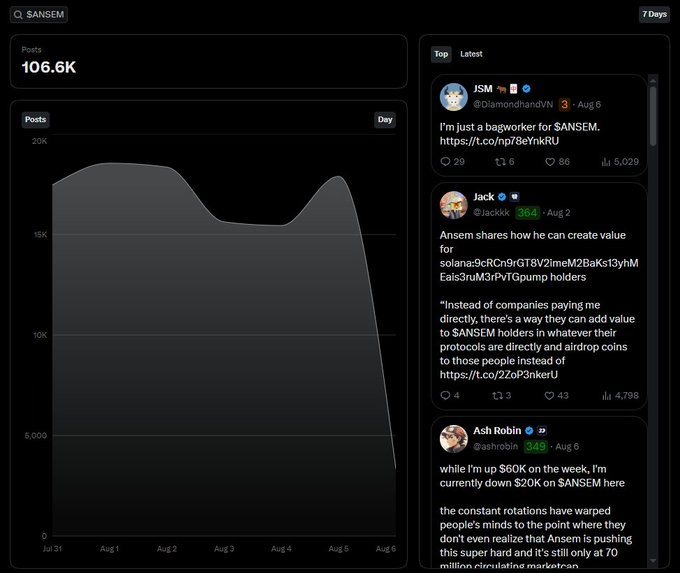Click the green score badge 364
The width and height of the screenshot is (680, 573).
click(x=527, y=213)
